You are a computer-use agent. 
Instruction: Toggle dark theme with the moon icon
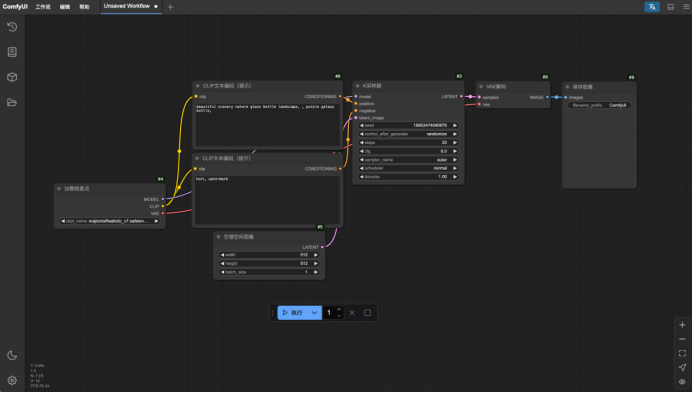[x=12, y=355]
